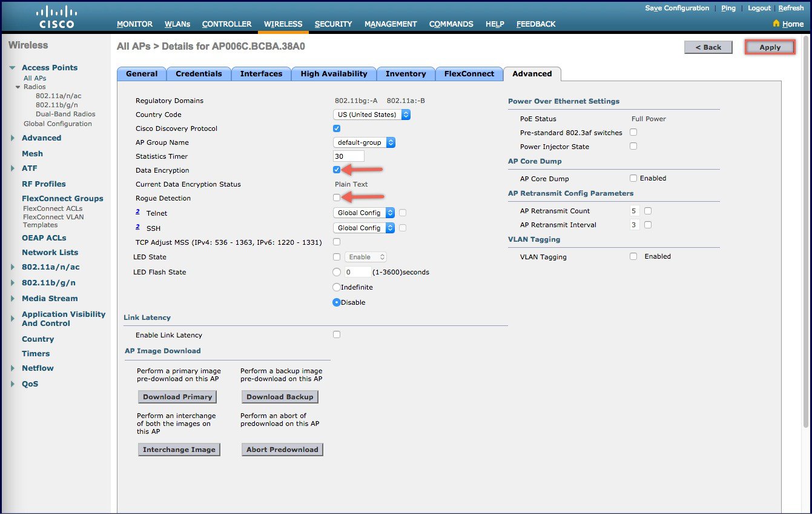This screenshot has width=812, height=515.
Task: Click the Save Configuration link
Action: 677,8
